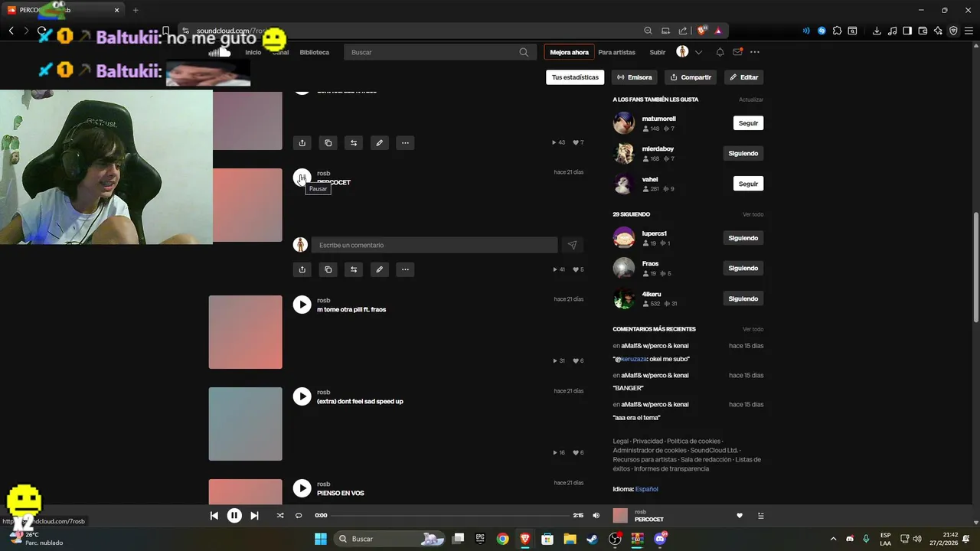Open the browser extensions puzzle icon
980x551 pixels.
coord(837,31)
